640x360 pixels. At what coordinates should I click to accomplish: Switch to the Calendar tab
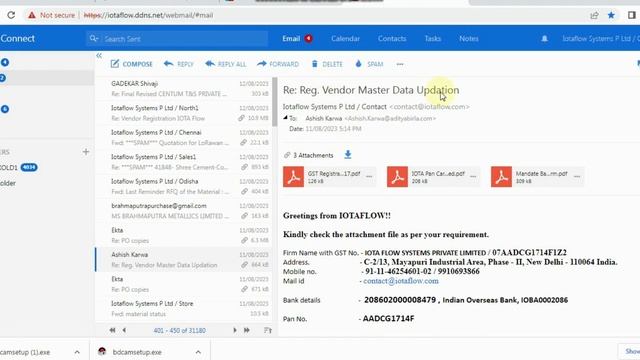pos(345,39)
